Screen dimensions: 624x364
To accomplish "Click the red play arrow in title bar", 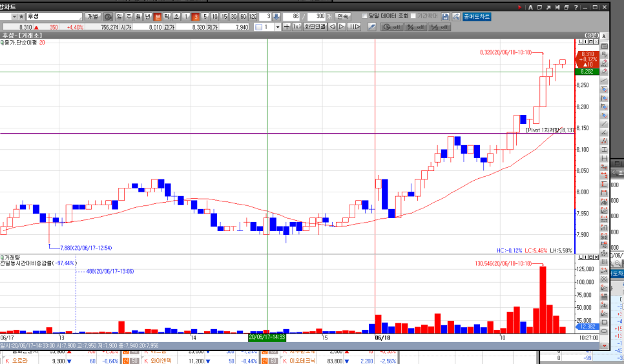I will [520, 7].
